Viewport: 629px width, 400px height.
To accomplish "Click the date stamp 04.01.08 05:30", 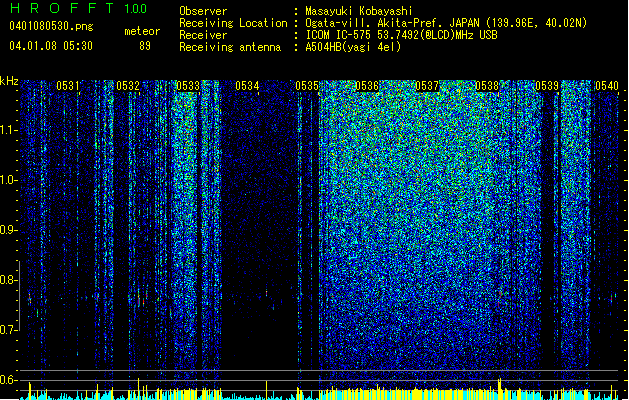I will pyautogui.click(x=51, y=46).
